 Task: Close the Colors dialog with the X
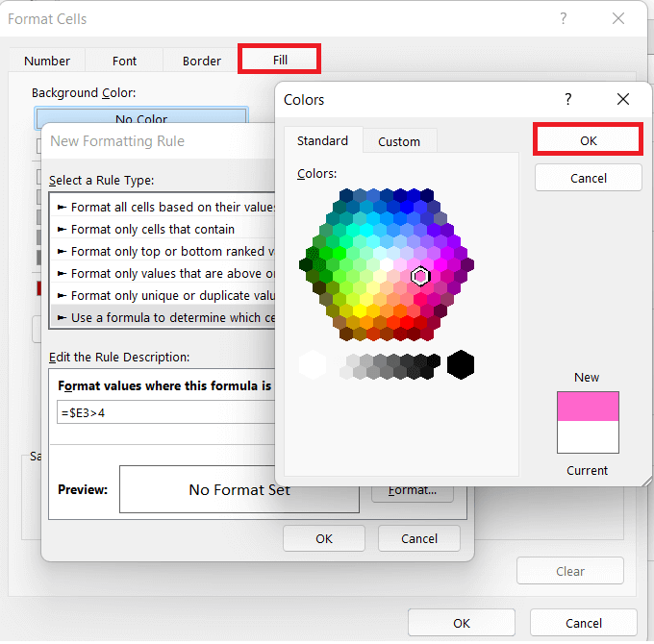pyautogui.click(x=623, y=99)
